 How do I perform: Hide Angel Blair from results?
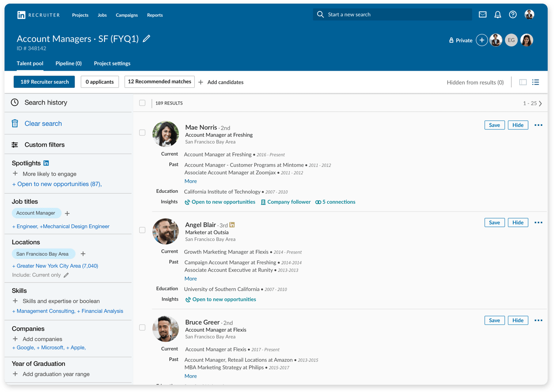tap(518, 222)
